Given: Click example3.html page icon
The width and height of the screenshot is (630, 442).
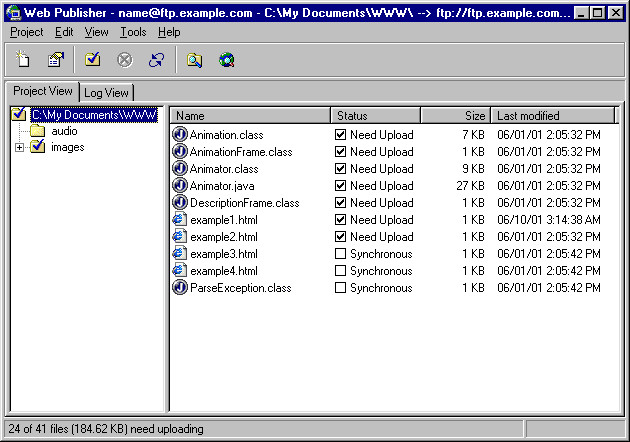Looking at the screenshot, I should (180, 253).
